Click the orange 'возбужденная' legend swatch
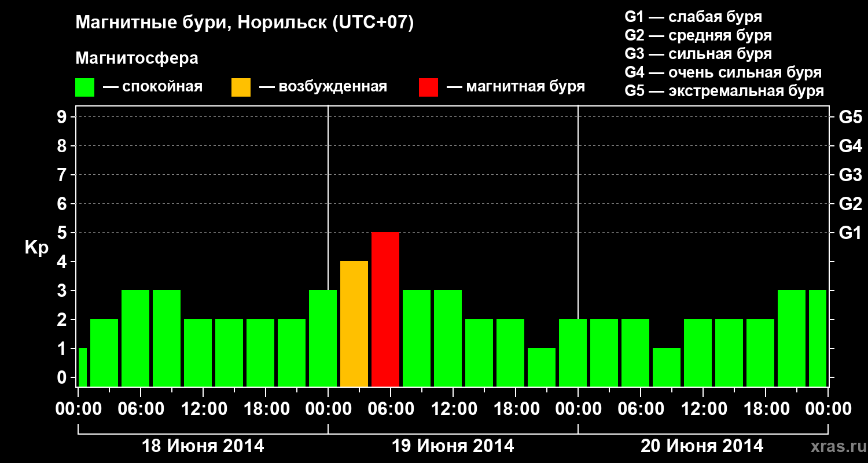This screenshot has height=463, width=868. coord(241,87)
